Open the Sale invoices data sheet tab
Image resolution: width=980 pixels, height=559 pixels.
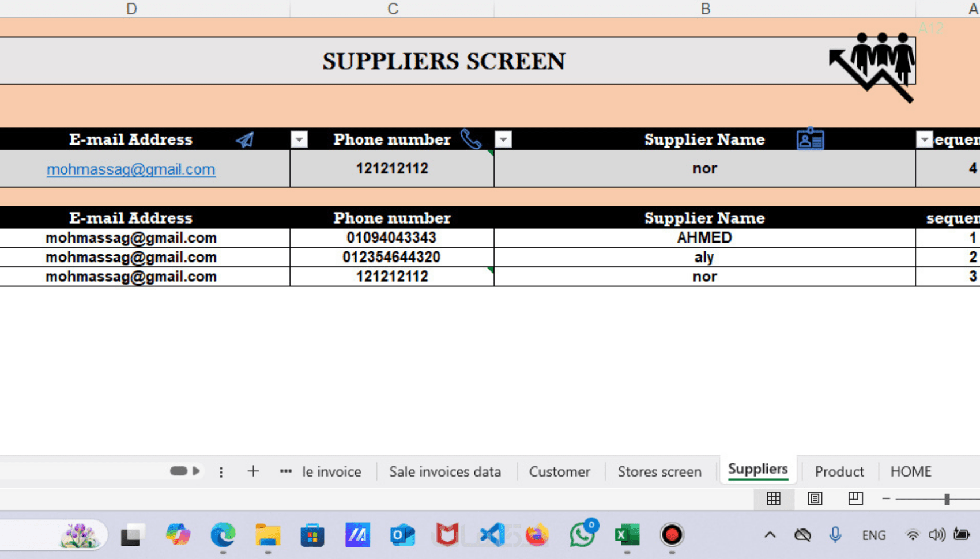(445, 471)
